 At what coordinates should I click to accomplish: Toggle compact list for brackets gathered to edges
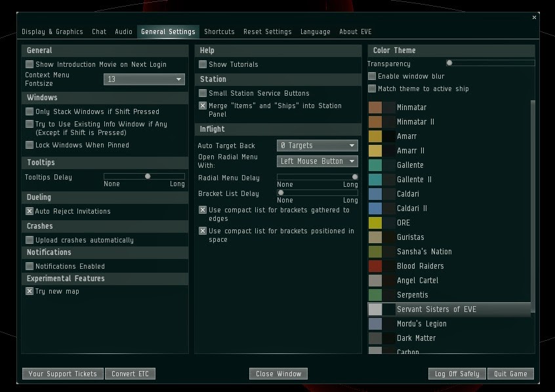(x=203, y=210)
